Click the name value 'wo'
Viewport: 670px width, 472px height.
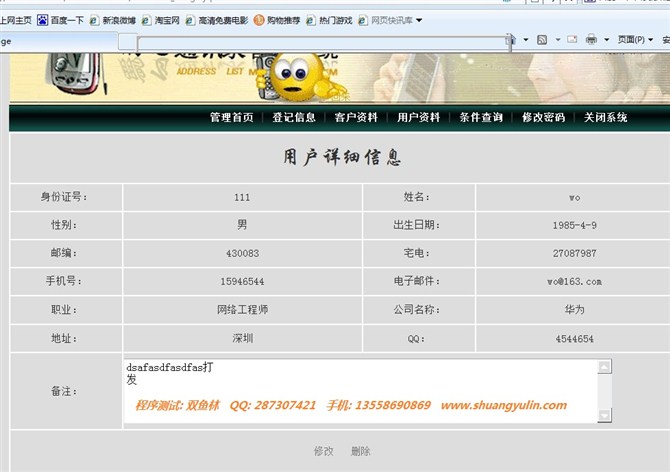[574, 198]
